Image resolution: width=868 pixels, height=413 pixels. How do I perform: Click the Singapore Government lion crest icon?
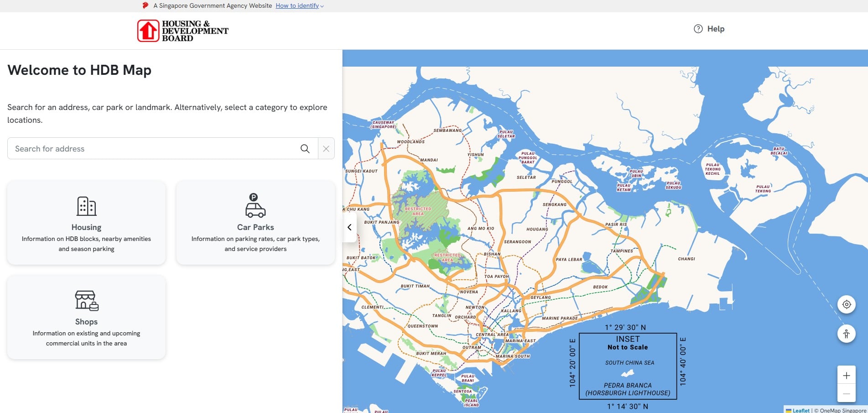(x=146, y=5)
